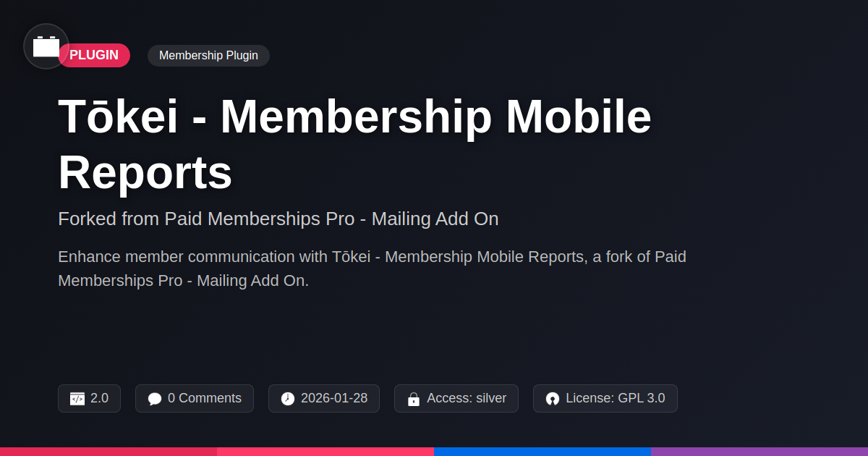Click the lock icon beside Access
Viewport: 868px width, 456px height.
pos(414,399)
